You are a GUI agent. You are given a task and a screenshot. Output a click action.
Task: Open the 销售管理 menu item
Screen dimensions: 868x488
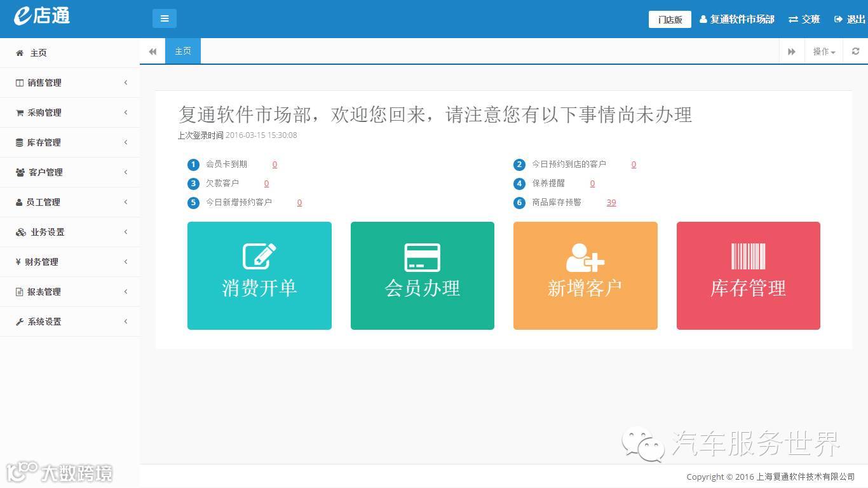coord(70,83)
